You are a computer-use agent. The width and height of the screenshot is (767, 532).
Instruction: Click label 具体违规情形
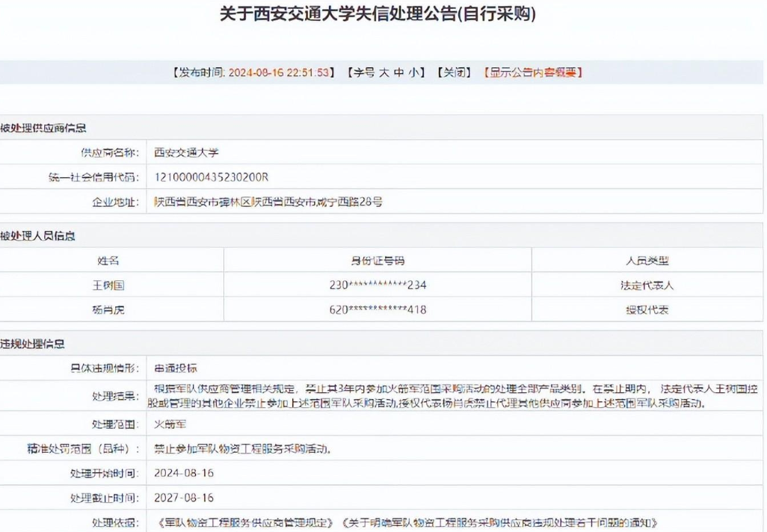(105, 368)
